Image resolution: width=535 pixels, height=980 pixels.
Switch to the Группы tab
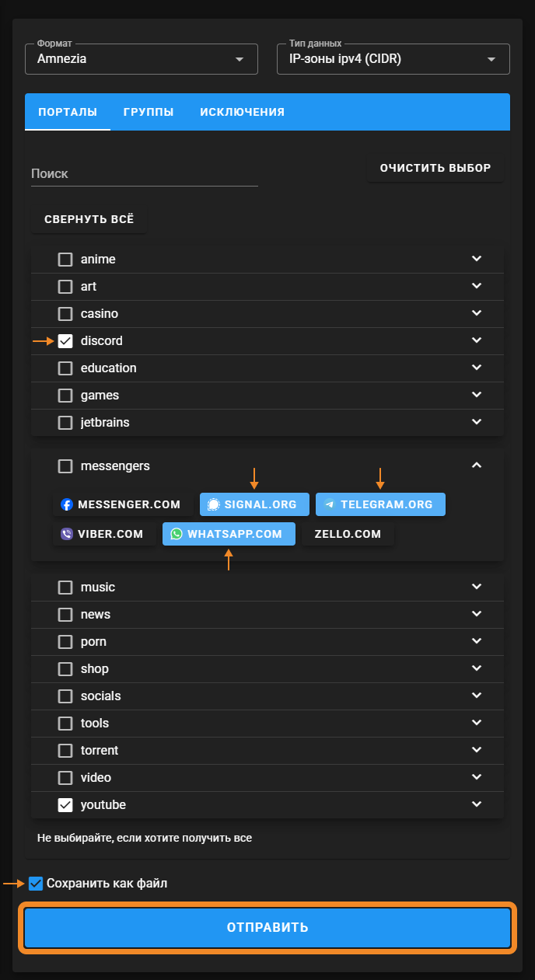click(149, 112)
